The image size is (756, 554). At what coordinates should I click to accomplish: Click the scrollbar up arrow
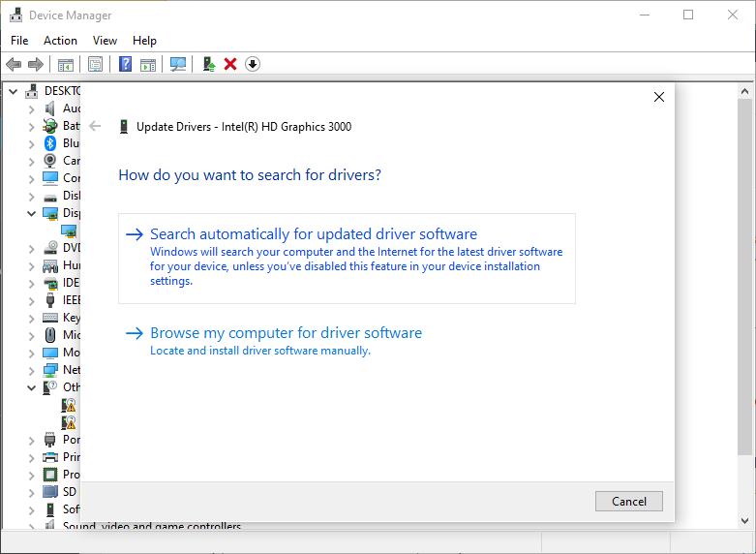(745, 91)
